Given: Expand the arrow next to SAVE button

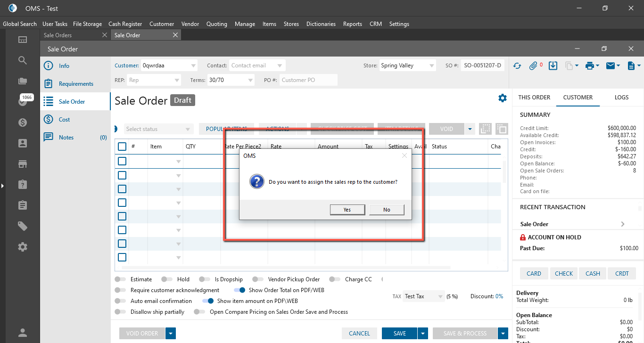Looking at the screenshot, I should tap(423, 334).
